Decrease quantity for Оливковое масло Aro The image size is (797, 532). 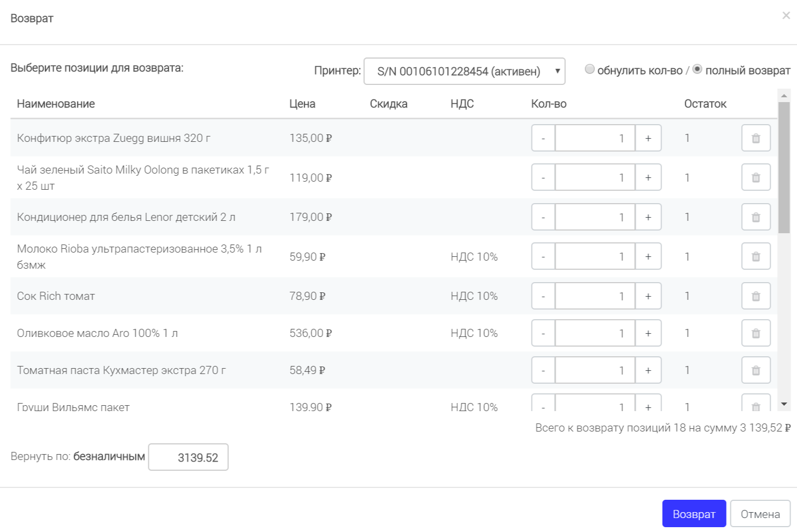click(543, 333)
